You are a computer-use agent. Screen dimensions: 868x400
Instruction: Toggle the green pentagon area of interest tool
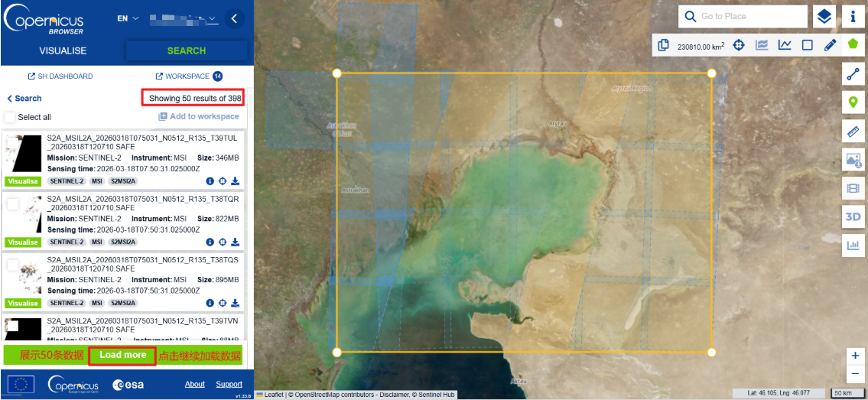point(853,44)
